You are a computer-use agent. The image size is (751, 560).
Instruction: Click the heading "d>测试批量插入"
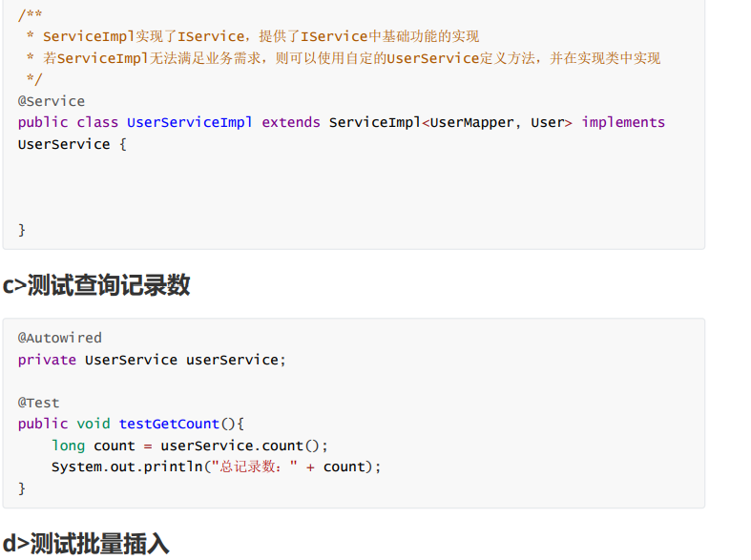click(x=86, y=544)
